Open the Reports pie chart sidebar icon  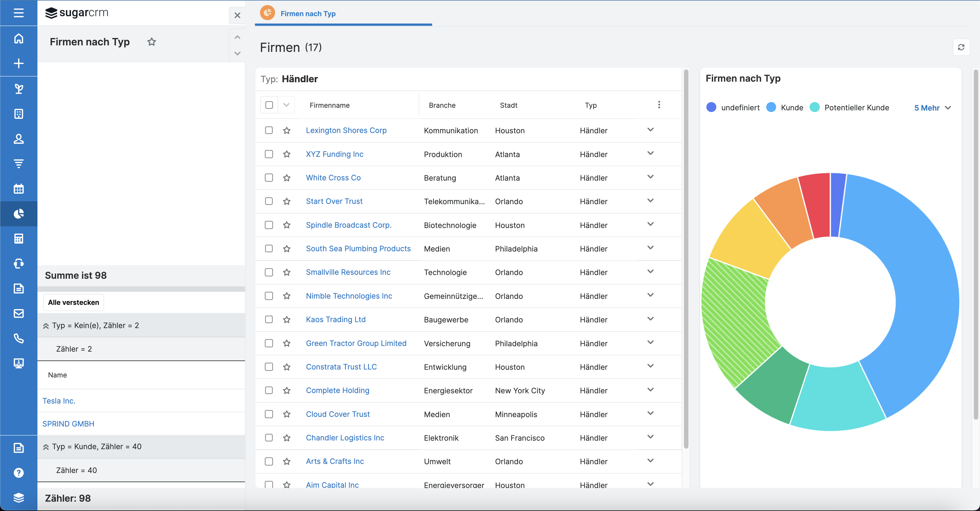(19, 214)
